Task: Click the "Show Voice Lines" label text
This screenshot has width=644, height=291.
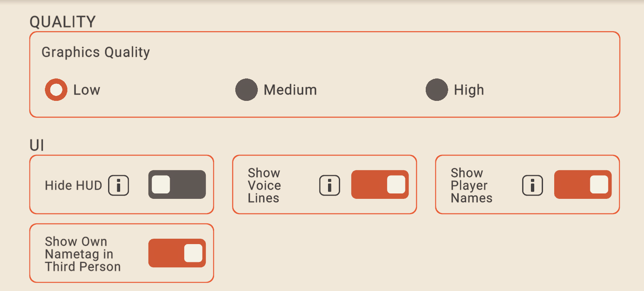Action: click(x=264, y=185)
